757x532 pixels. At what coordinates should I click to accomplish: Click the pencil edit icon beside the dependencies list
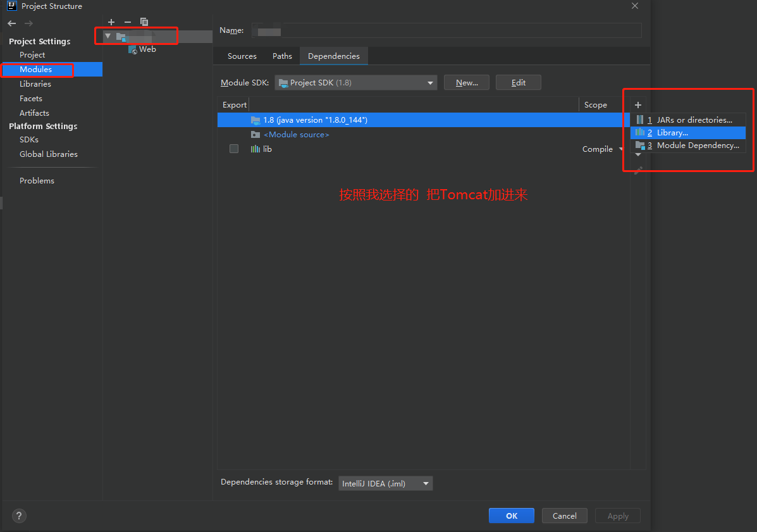pyautogui.click(x=638, y=170)
